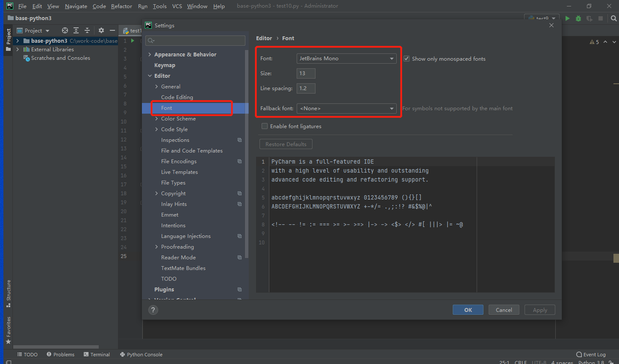Image resolution: width=619 pixels, height=364 pixels.
Task: Open the Refactor menu
Action: (x=121, y=6)
